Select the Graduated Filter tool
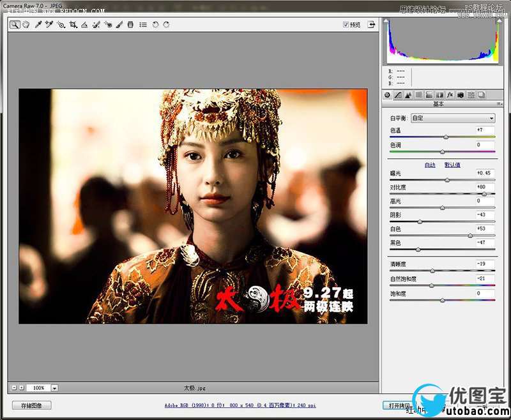511x420 pixels. [x=130, y=24]
